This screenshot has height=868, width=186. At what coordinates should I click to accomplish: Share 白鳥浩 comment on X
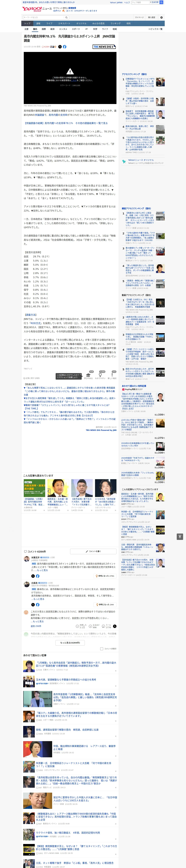(33, 605)
